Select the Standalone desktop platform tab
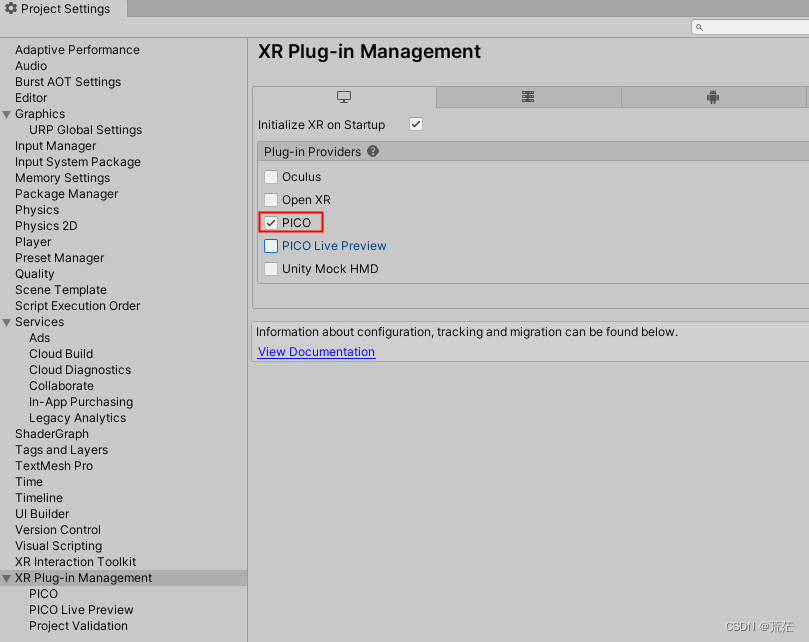Screen dimensions: 809x642 [x=344, y=97]
